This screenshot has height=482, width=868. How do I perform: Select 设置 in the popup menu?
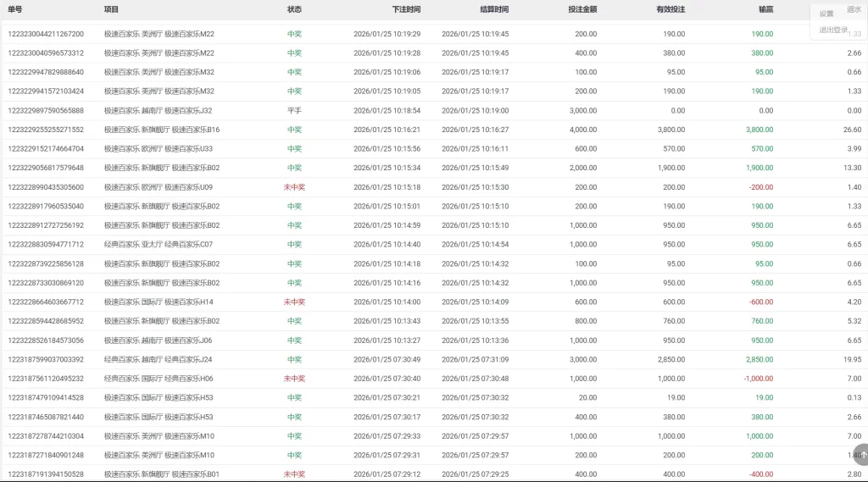826,14
